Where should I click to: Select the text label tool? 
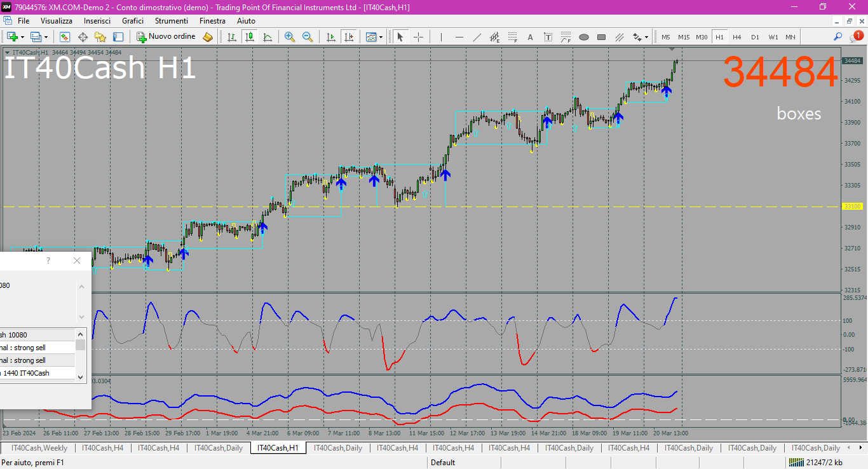pyautogui.click(x=548, y=37)
